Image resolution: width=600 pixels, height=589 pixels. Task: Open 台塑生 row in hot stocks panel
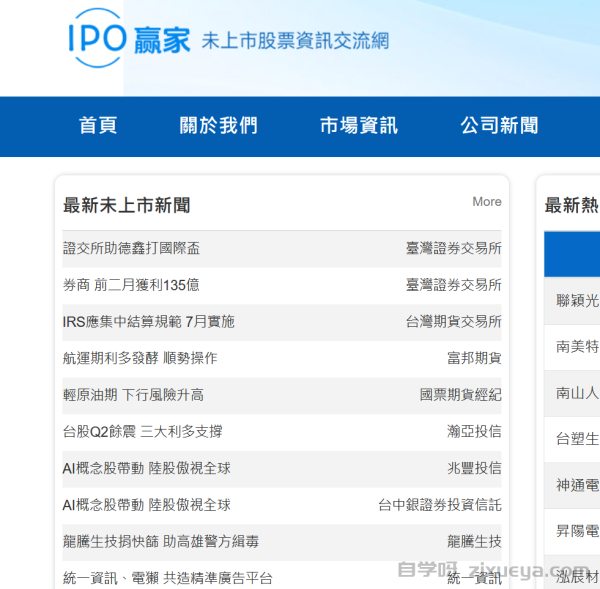(x=572, y=439)
